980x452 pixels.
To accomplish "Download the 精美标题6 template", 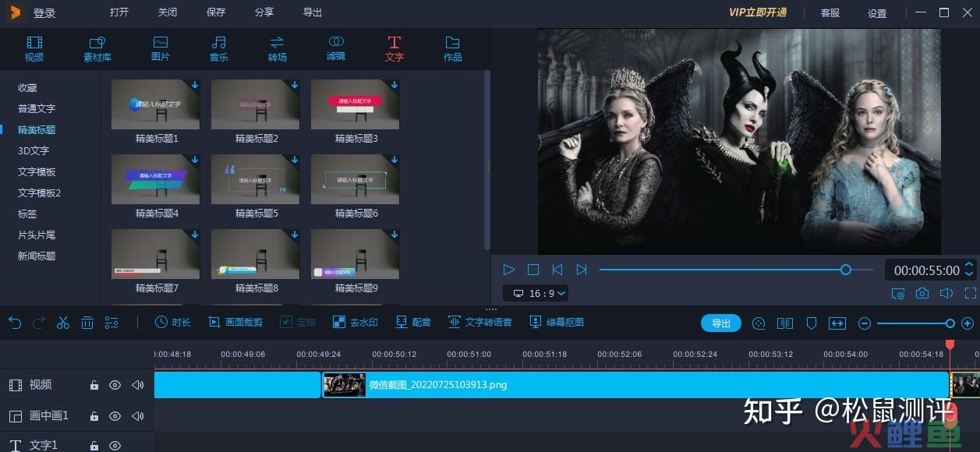I will 394,160.
